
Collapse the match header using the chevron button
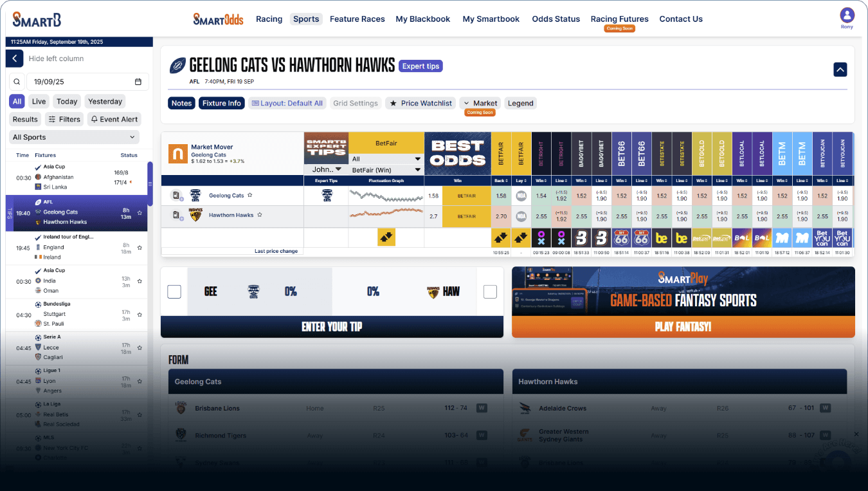840,69
